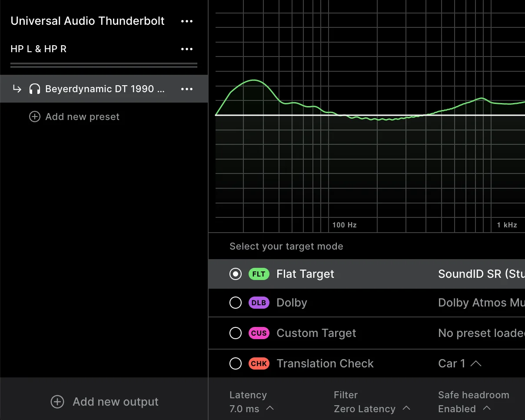Click the plus icon for Add new output
Image resolution: width=525 pixels, height=420 pixels.
pyautogui.click(x=57, y=402)
